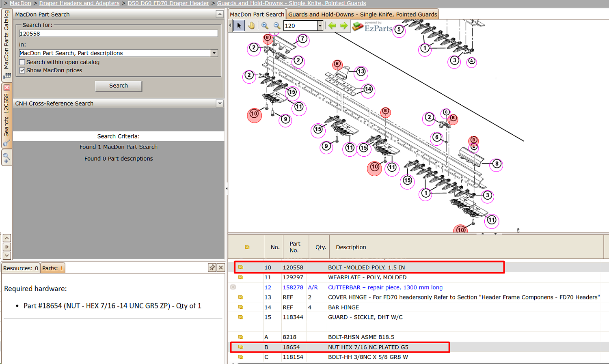Go to previous diagram with left arrow
Viewport: 609px width, 364px height.
point(332,26)
